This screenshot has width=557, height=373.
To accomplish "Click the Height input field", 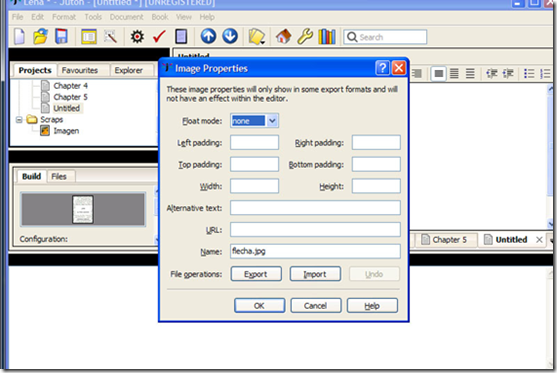I will pyautogui.click(x=376, y=186).
